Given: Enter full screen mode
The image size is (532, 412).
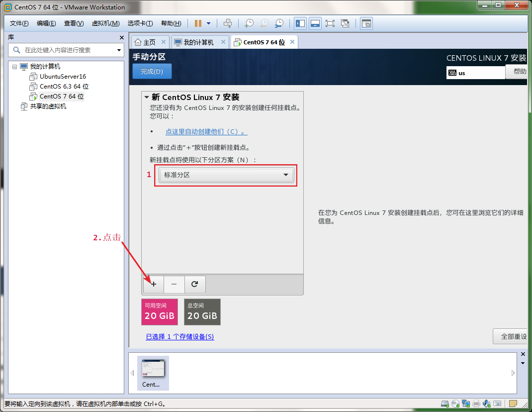Looking at the screenshot, I should pyautogui.click(x=330, y=23).
